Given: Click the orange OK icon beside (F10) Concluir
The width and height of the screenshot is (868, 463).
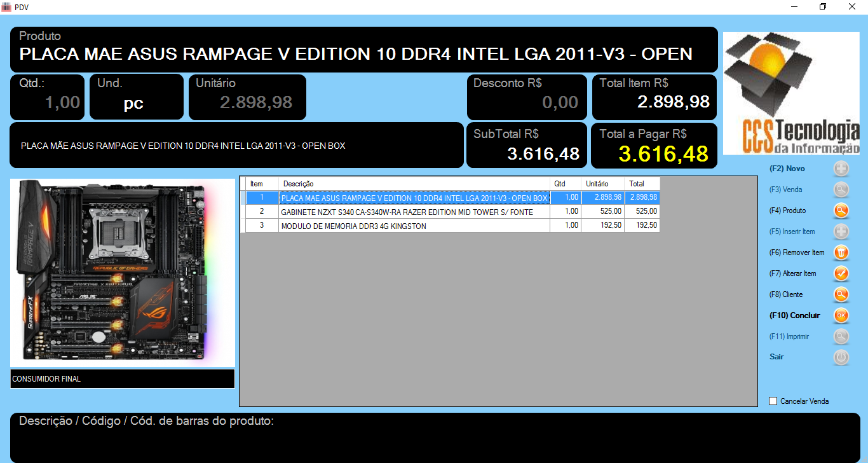Looking at the screenshot, I should [841, 315].
